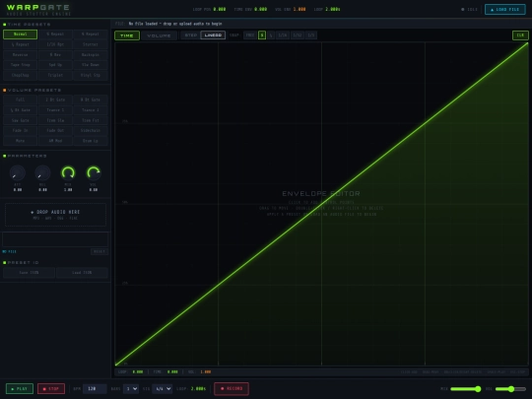Screen dimensions: 532x399
Task: Select Linear interpolation mode
Action: [213, 34]
